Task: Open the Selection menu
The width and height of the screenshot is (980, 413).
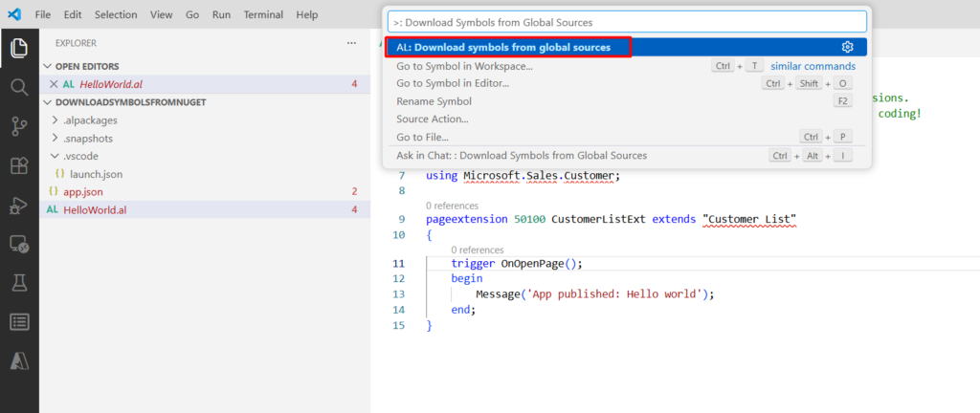Action: click(x=115, y=15)
